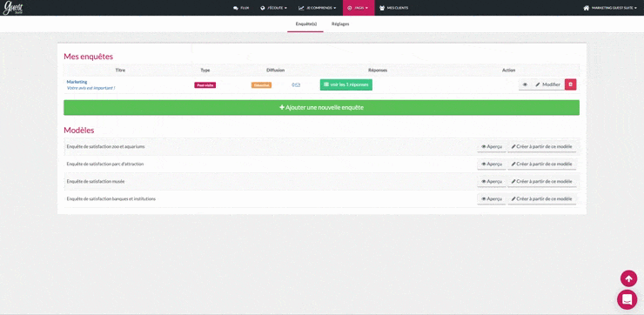Click the Guest Suite logo
This screenshot has height=315, width=644.
(13, 8)
